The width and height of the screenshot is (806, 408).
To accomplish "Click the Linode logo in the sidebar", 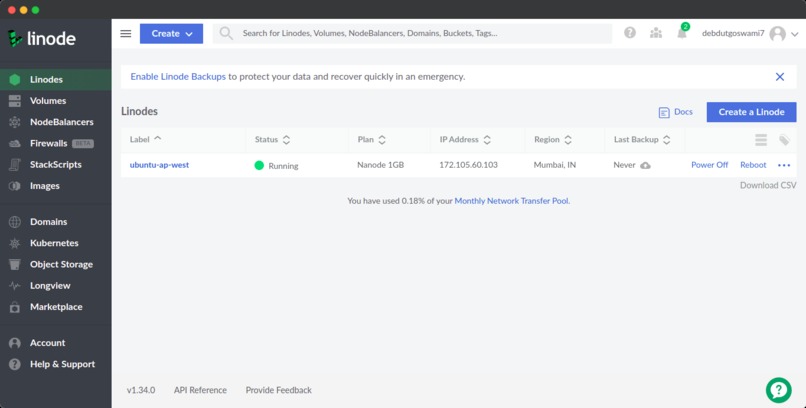I will click(42, 39).
